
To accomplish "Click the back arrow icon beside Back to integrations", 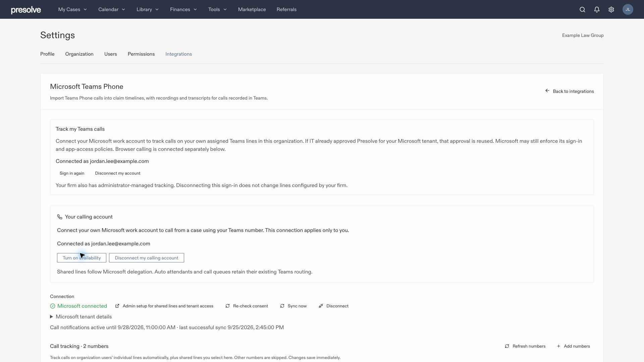I will pos(547,91).
